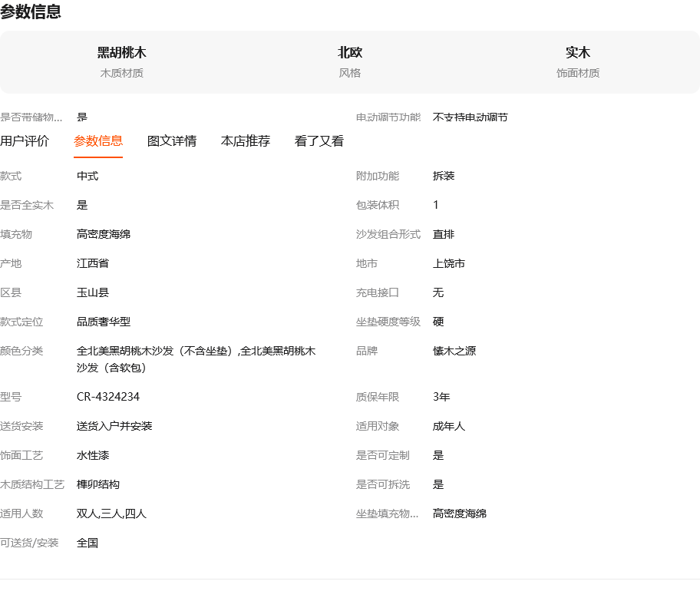Click the 水性漆 finish process value
Screen dimensions: 700x601
click(93, 455)
